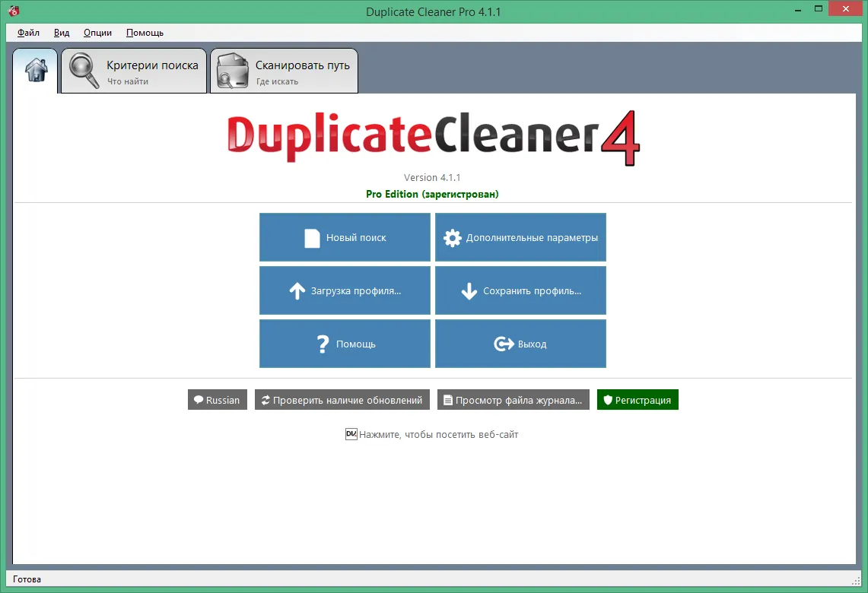Screen dimensions: 868x593
Task: Switch to the Сканировать путь tab
Action: [x=284, y=71]
